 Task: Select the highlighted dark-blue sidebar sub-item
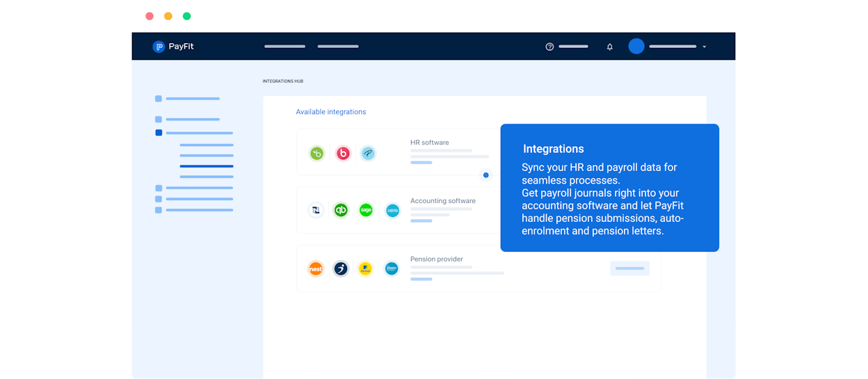click(x=207, y=166)
